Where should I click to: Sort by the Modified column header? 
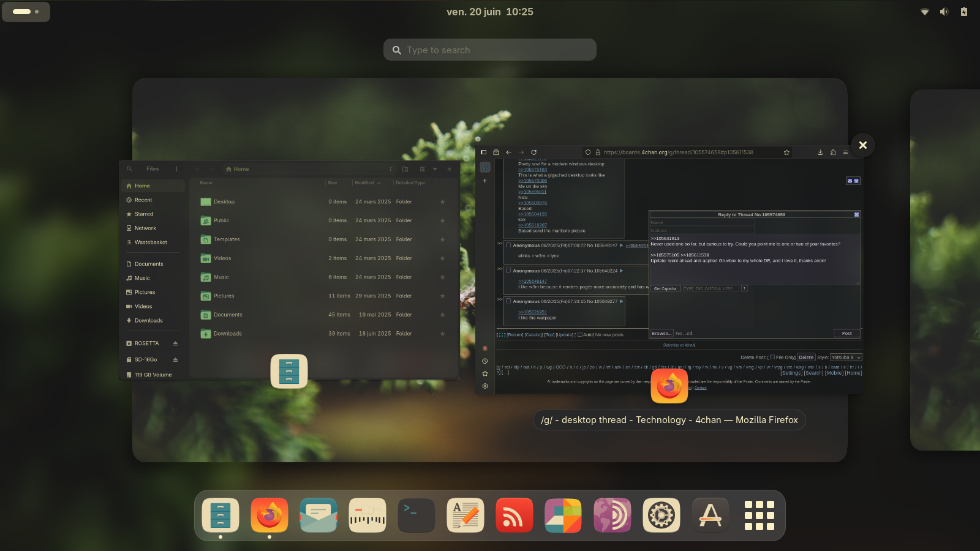point(367,182)
